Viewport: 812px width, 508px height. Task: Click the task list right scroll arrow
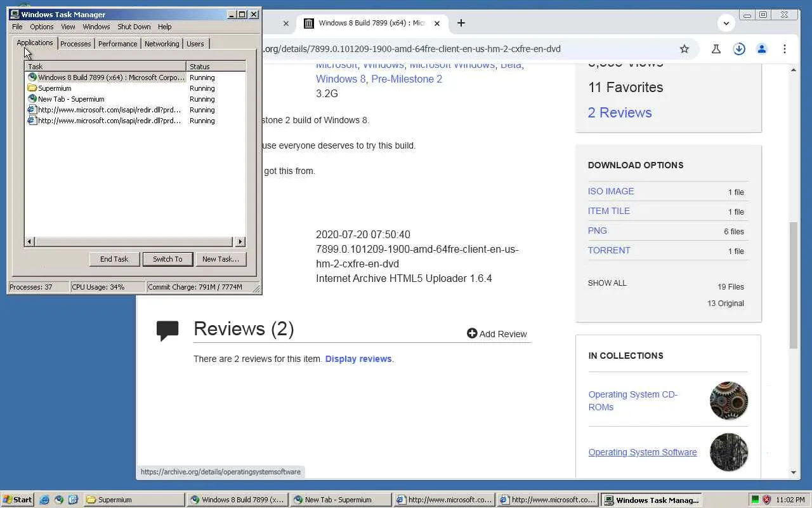point(240,241)
